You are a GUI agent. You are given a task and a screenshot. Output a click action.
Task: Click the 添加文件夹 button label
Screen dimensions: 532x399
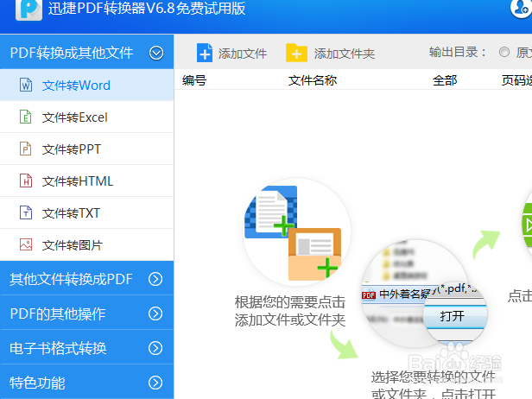pyautogui.click(x=345, y=54)
